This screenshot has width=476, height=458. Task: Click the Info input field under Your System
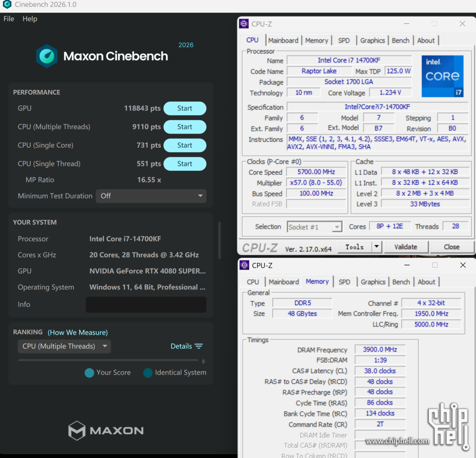point(146,304)
